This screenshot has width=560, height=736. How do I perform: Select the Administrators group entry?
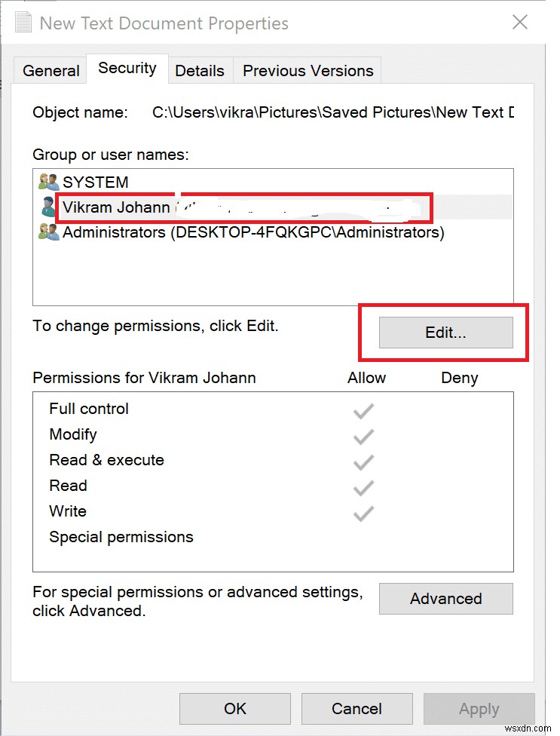pos(253,232)
